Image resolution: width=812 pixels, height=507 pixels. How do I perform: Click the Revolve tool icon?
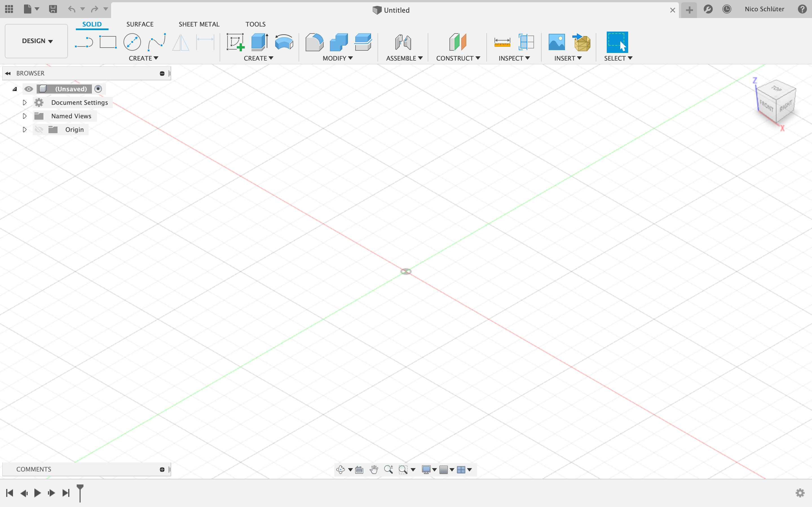coord(284,43)
